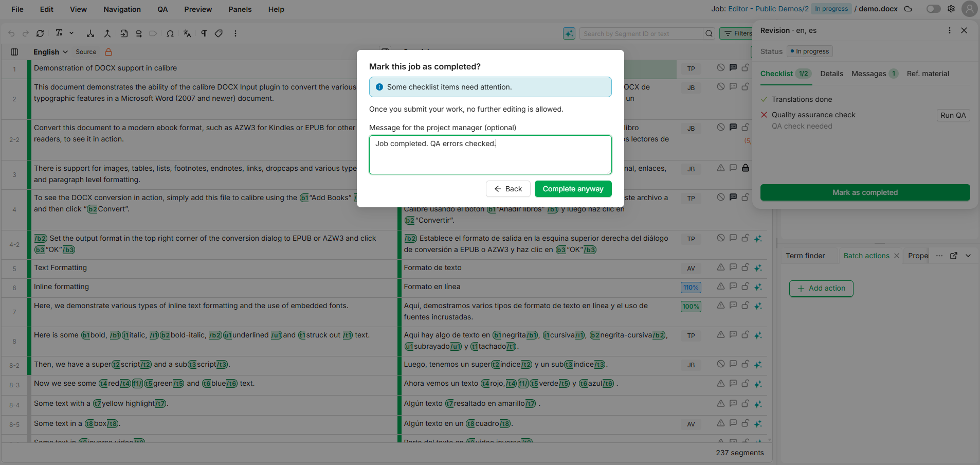
Task: Toggle the switch next to settings gear
Action: 933,9
